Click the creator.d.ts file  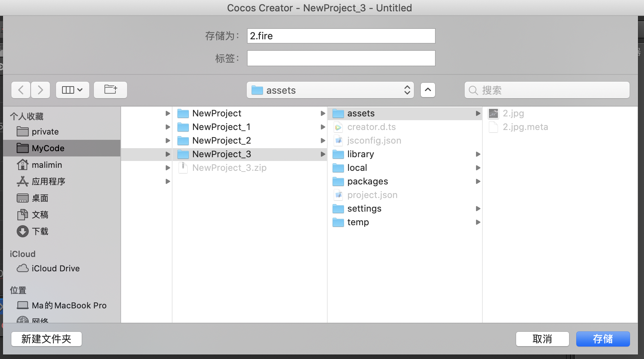click(405, 127)
